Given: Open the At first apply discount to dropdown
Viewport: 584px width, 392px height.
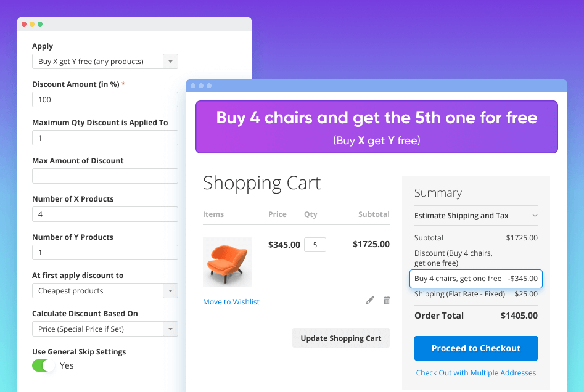Looking at the screenshot, I should coord(105,291).
